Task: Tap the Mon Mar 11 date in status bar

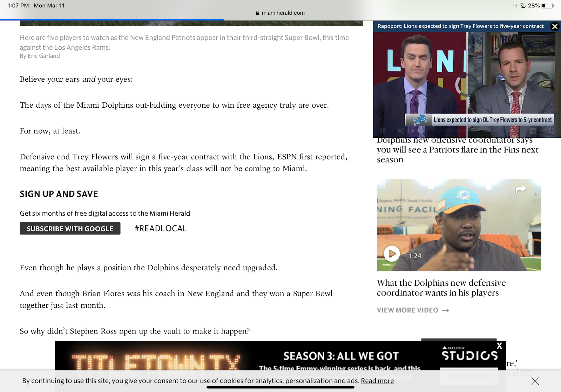Action: click(x=49, y=6)
